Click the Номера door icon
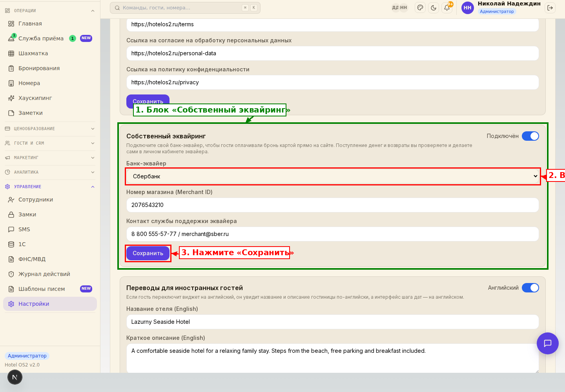The height and width of the screenshot is (392, 565). (11, 83)
